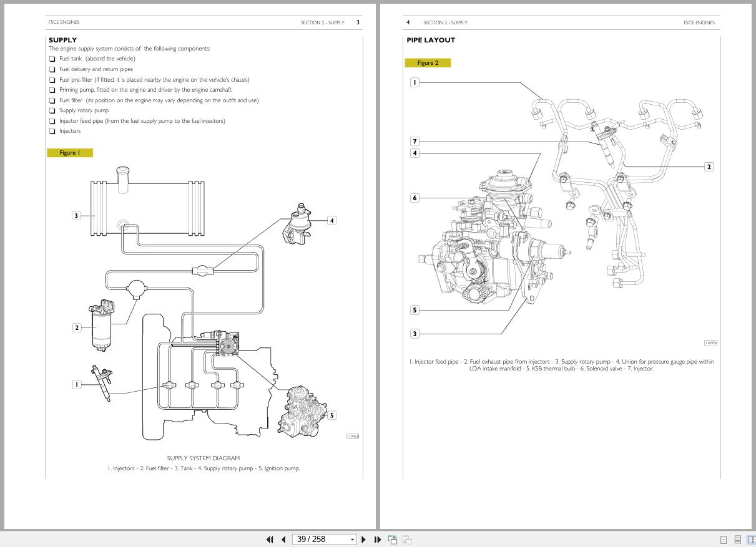Image resolution: width=756 pixels, height=547 pixels.
Task: Switch to continuous page layout
Action: click(738, 540)
